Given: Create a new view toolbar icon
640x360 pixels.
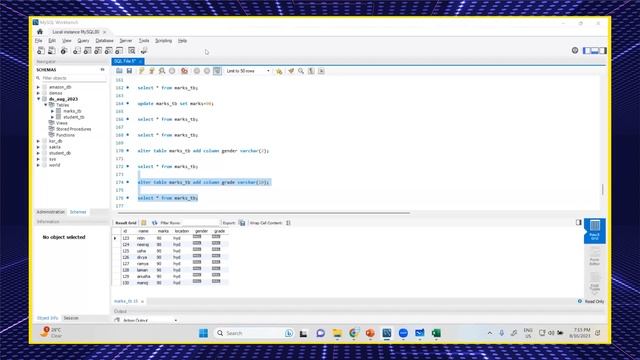Looking at the screenshot, I should pyautogui.click(x=98, y=51).
